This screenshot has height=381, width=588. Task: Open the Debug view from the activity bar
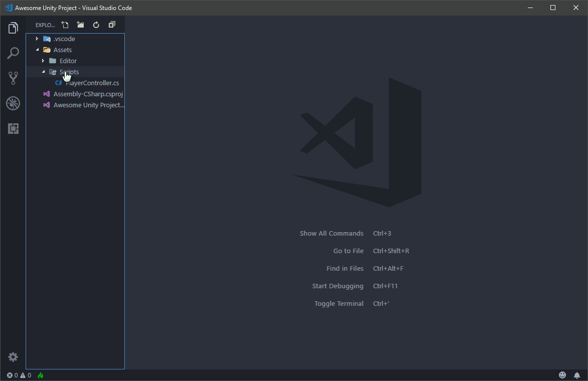point(13,103)
